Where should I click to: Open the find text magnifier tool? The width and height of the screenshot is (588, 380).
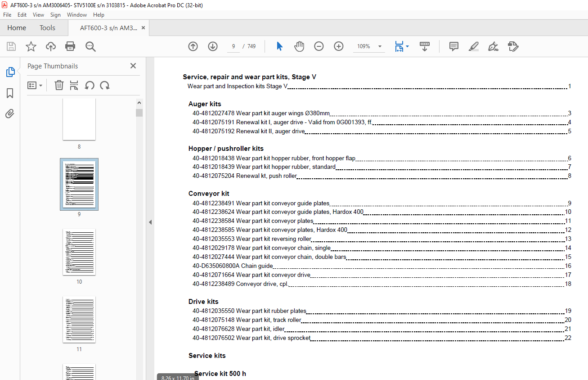(90, 46)
